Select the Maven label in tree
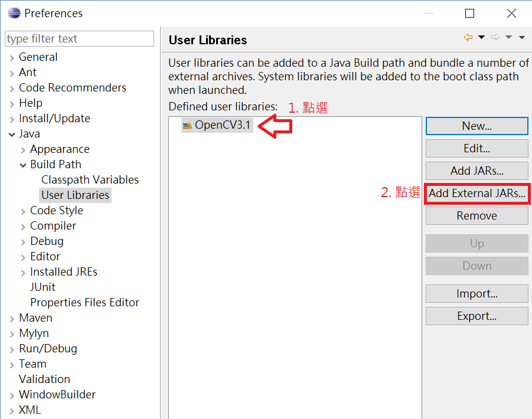The image size is (532, 419). [35, 318]
